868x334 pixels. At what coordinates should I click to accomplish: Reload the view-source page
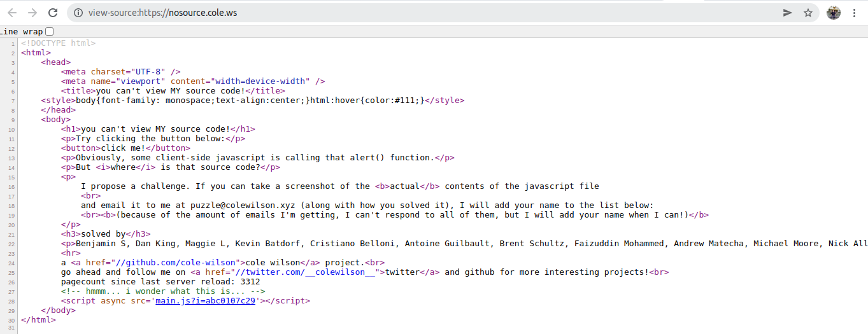53,13
